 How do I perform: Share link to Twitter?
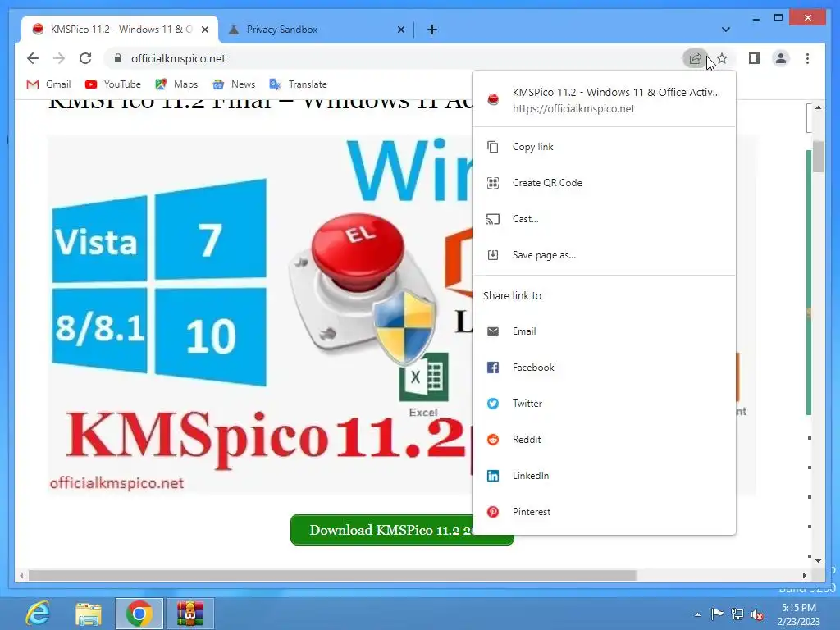605,404
